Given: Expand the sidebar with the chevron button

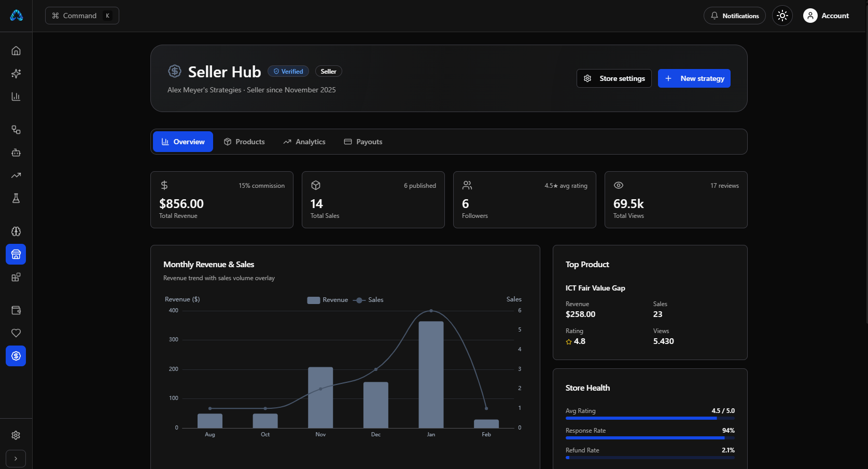Looking at the screenshot, I should pos(16,459).
